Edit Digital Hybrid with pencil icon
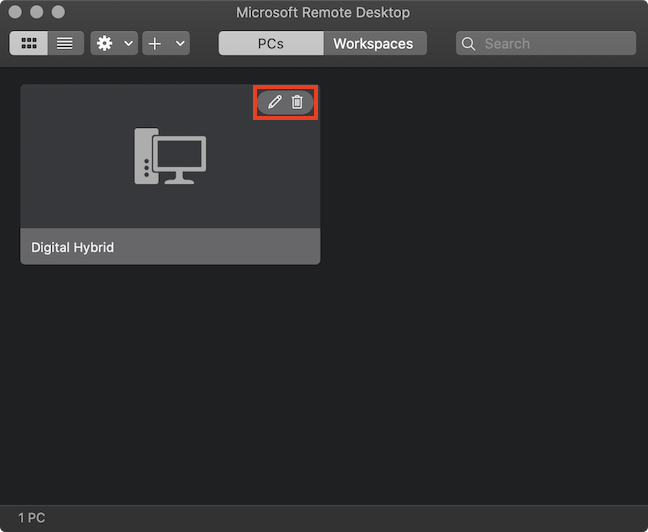Viewport: 648px width, 532px height. (275, 102)
